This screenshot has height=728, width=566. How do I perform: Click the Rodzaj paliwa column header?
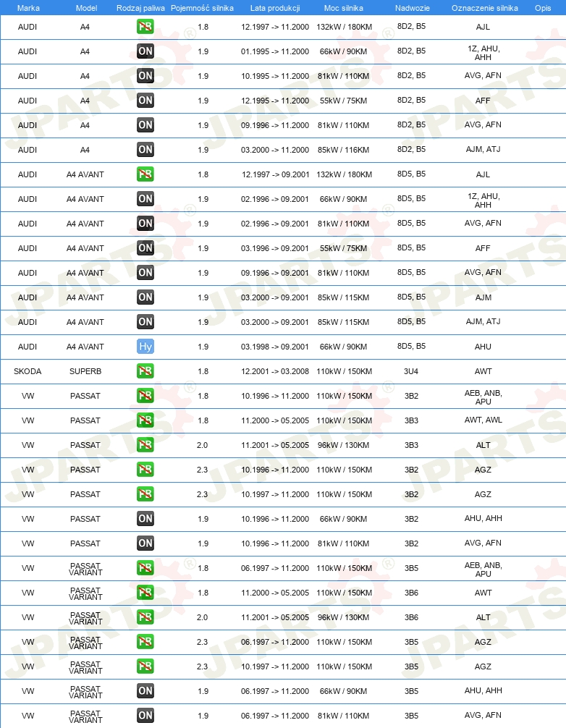tap(140, 8)
